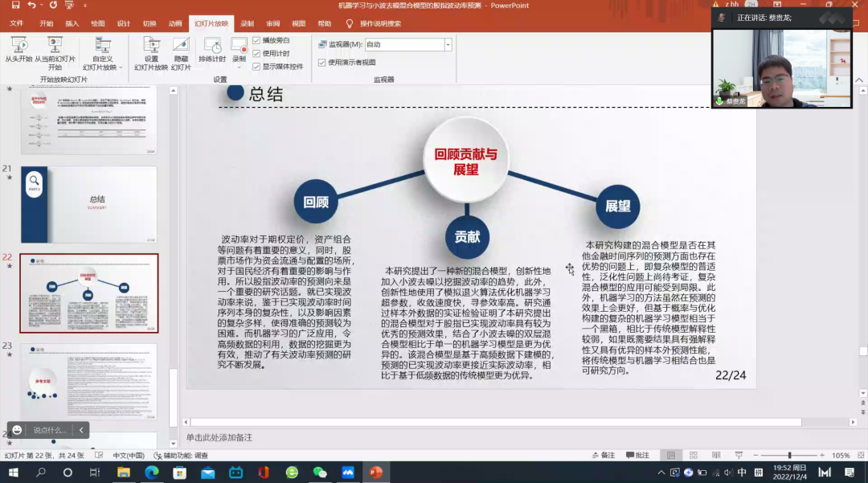Image resolution: width=868 pixels, height=483 pixels.
Task: Switch to the 设计 ribbon tab
Action: click(124, 23)
